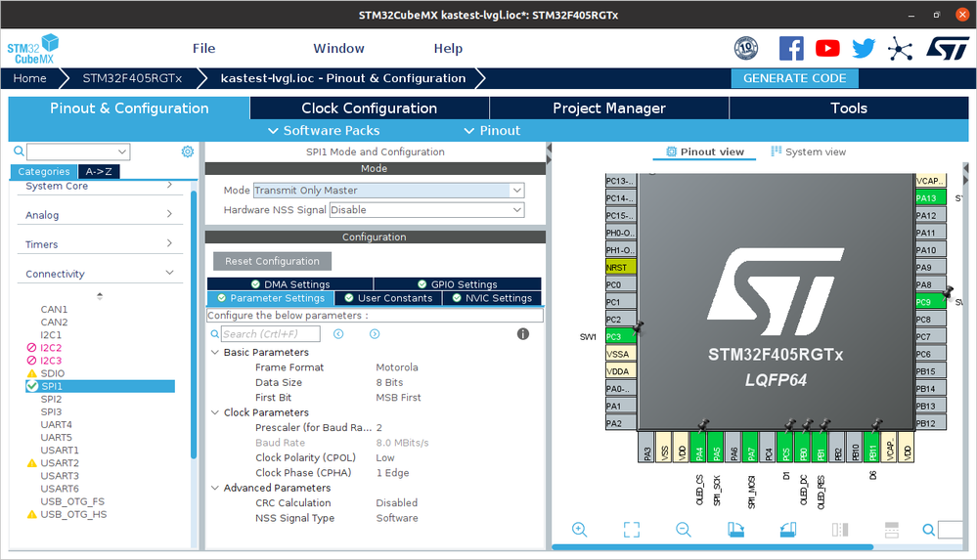Open the Pinout dropdown menu
Image resolution: width=977 pixels, height=560 pixels.
click(x=492, y=130)
